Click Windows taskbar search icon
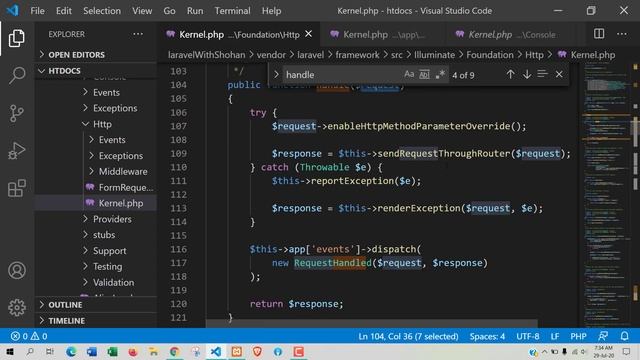The height and width of the screenshot is (360, 640). pos(30,352)
